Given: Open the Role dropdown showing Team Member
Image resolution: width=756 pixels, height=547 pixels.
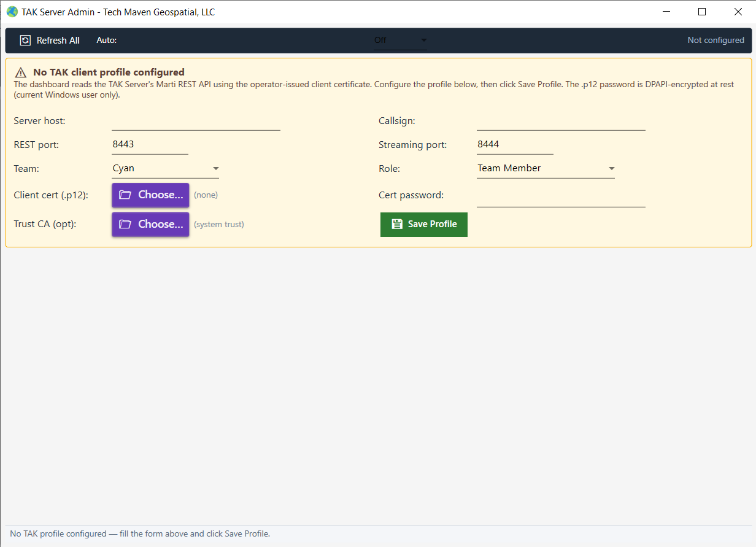Looking at the screenshot, I should click(x=546, y=168).
